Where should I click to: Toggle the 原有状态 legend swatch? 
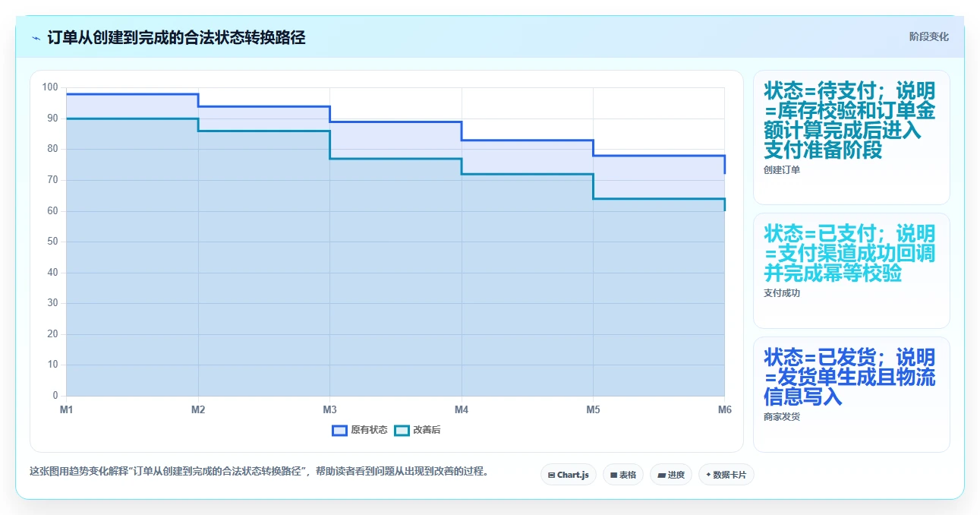(x=339, y=430)
